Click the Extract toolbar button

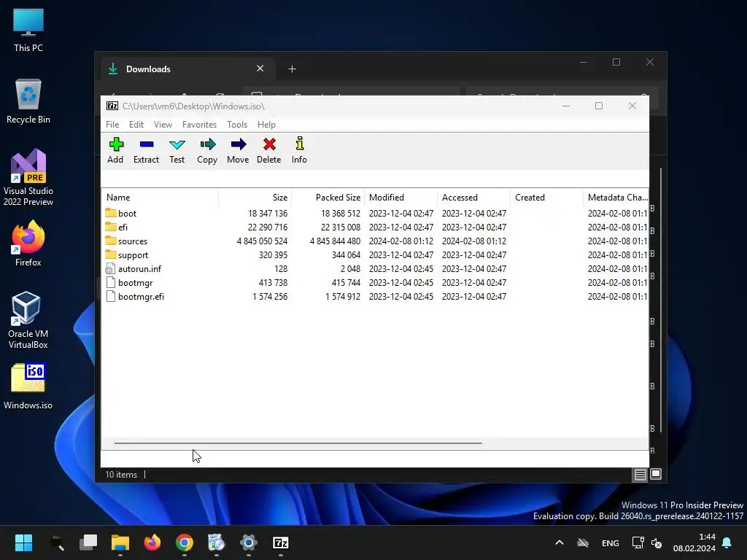pos(146,150)
